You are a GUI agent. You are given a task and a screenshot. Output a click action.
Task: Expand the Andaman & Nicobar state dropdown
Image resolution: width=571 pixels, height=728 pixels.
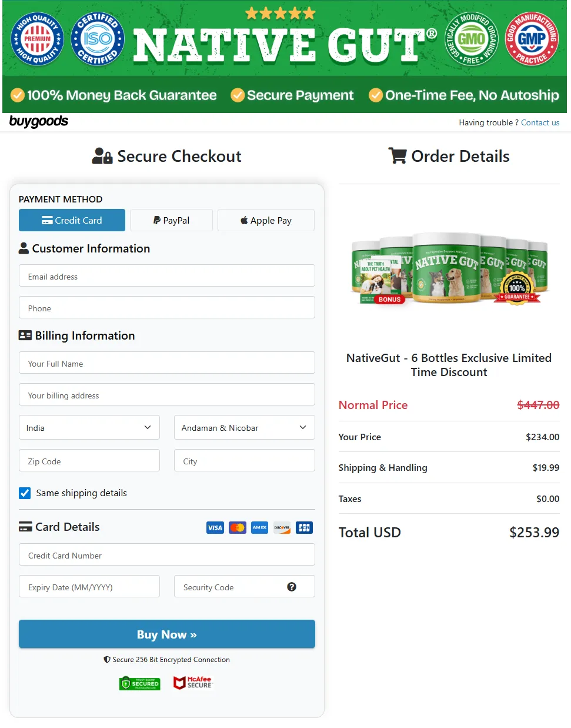point(244,428)
